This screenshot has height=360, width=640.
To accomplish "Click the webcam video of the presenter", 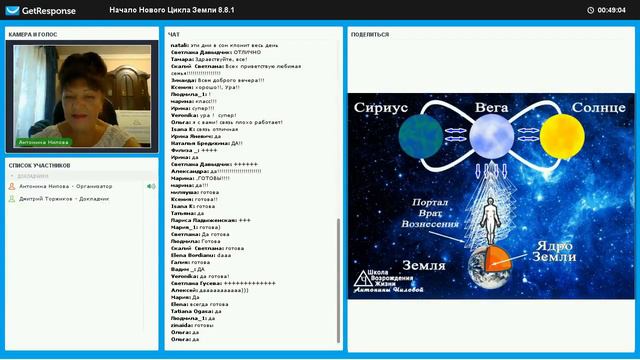I will (x=82, y=96).
